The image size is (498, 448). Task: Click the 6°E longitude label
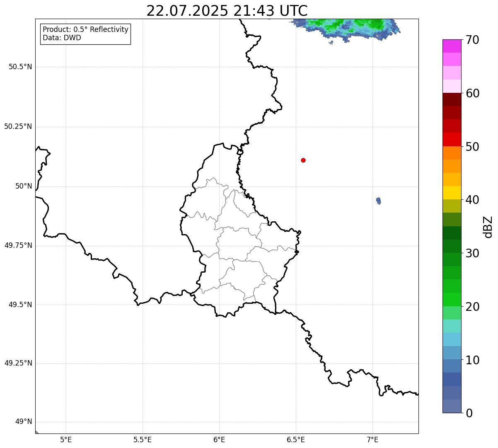tap(219, 440)
